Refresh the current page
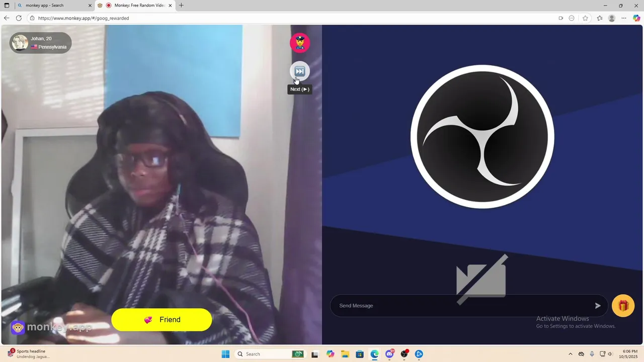The image size is (644, 362). pos(19,18)
